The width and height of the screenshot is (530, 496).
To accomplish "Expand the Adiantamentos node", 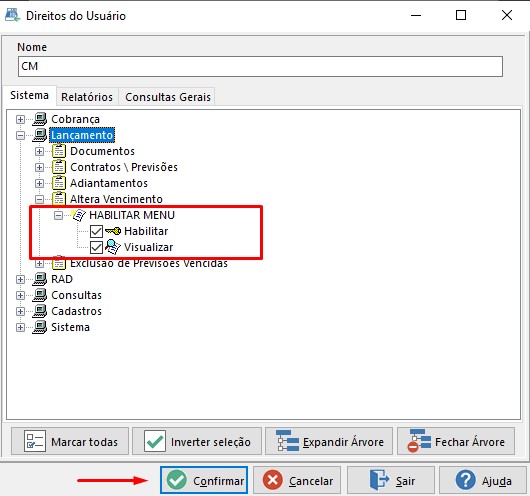I will [39, 183].
